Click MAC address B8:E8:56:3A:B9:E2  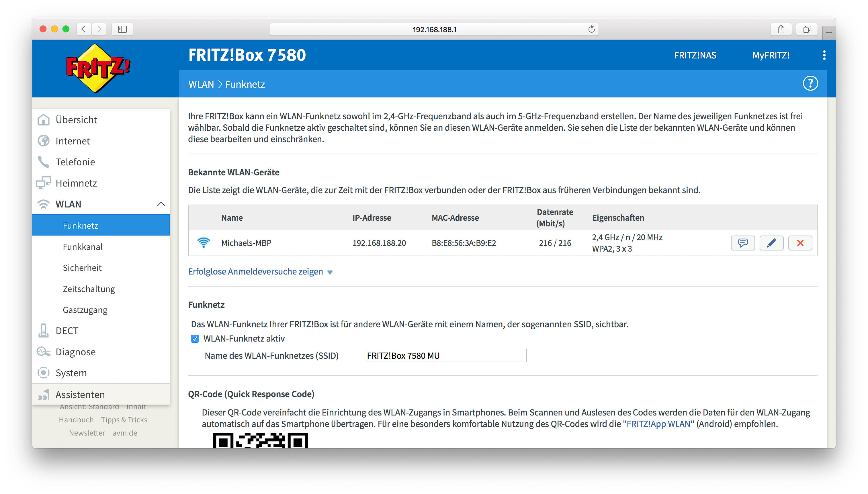tap(464, 243)
